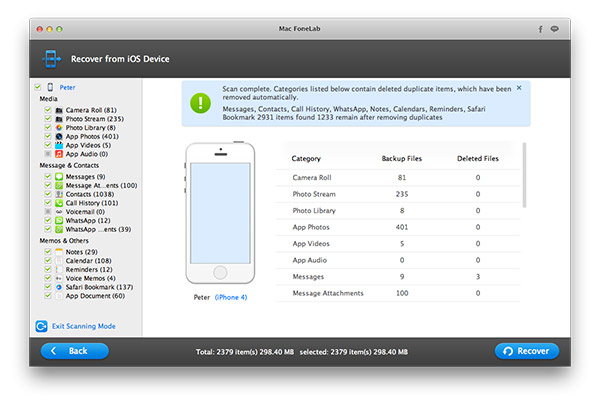Image resolution: width=600 pixels, height=407 pixels.
Task: Select the Photo Library icon
Action: pos(59,128)
